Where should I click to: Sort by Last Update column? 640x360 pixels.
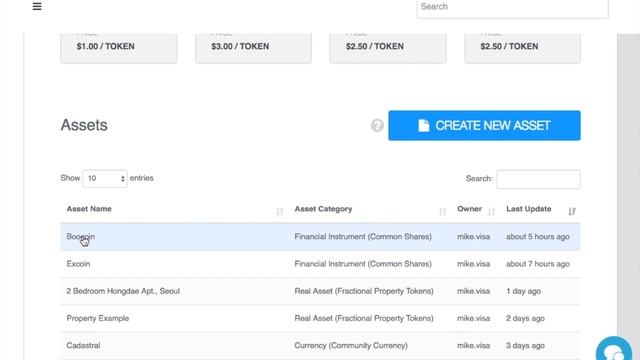point(540,209)
